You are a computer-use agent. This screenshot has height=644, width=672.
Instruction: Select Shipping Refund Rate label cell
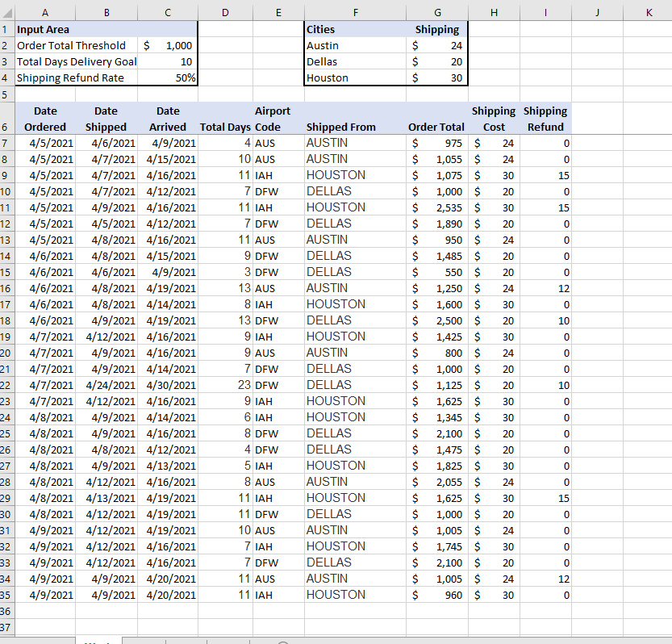[x=77, y=78]
